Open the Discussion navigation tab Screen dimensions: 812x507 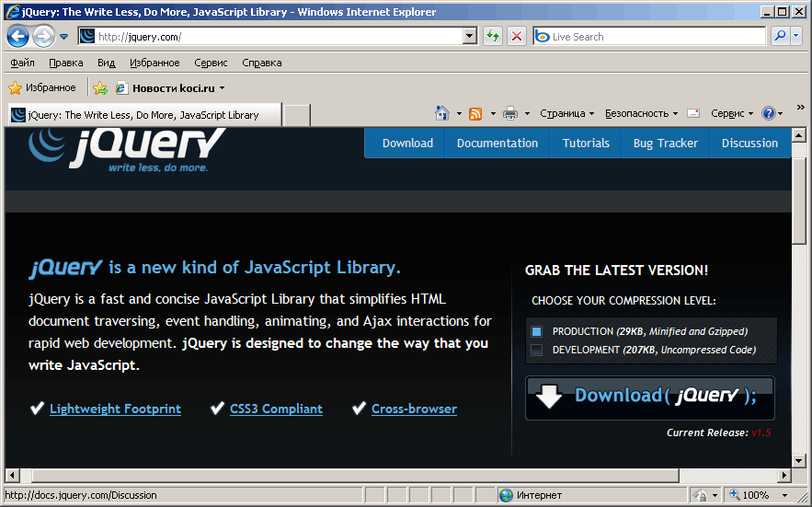[x=749, y=143]
